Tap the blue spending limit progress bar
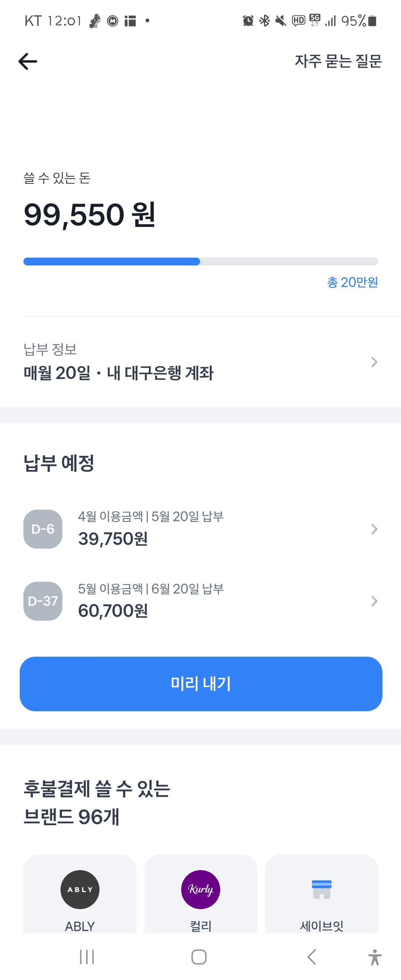 [x=200, y=261]
